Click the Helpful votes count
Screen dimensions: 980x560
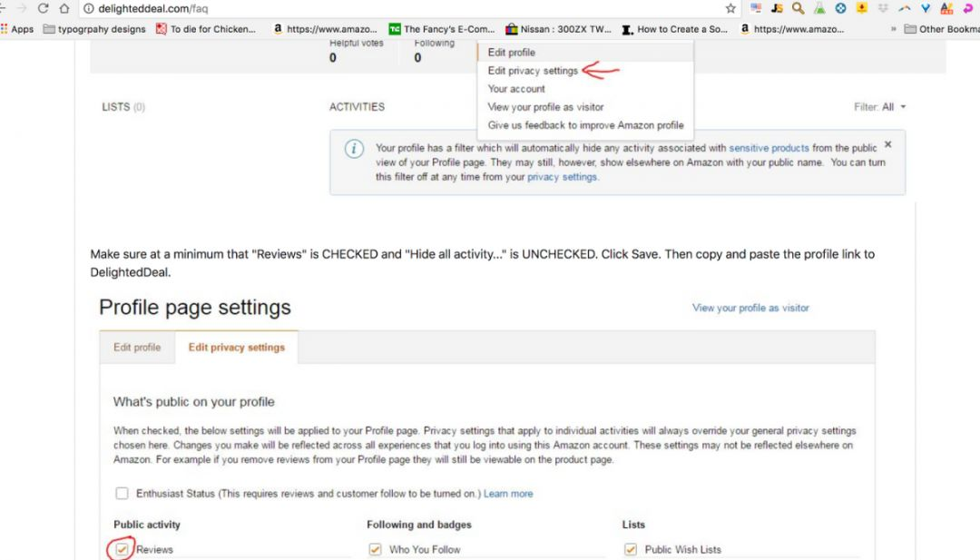coord(333,57)
